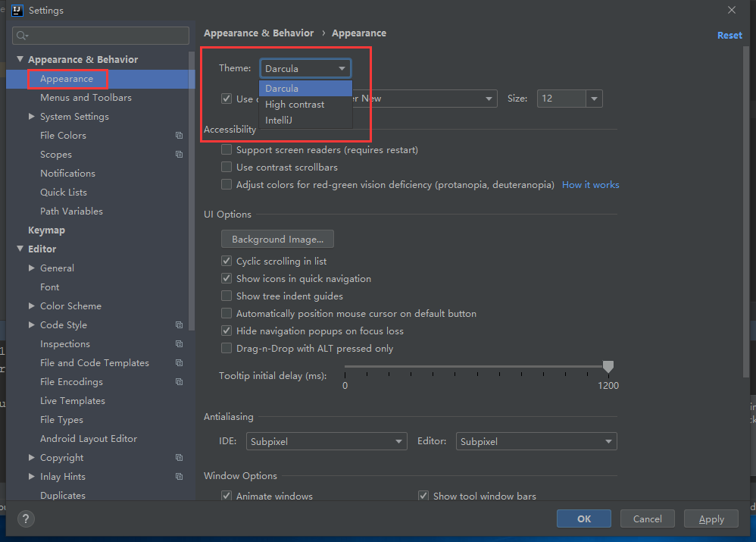Click the Tooltip initial delay slider thumb
756x542 pixels.
click(608, 367)
